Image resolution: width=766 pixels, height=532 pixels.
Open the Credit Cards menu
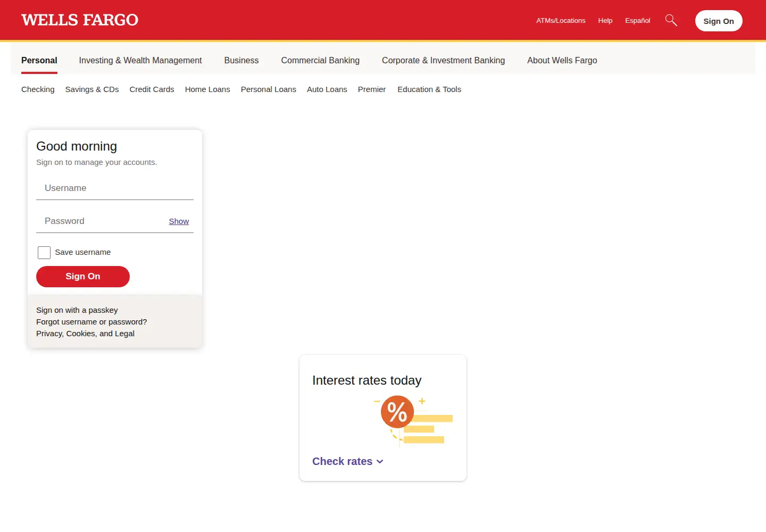click(152, 89)
